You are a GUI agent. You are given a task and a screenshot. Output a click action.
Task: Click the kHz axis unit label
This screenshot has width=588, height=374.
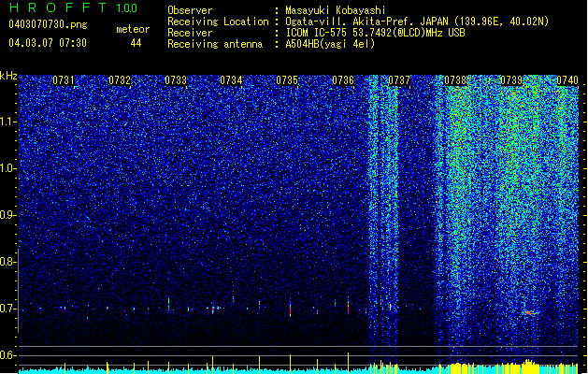tap(8, 76)
